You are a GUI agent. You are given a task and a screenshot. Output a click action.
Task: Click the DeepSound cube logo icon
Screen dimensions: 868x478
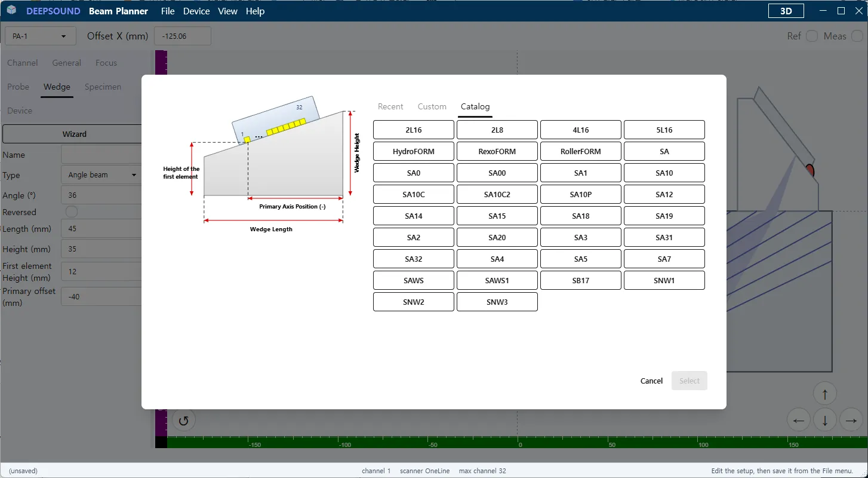[12, 11]
